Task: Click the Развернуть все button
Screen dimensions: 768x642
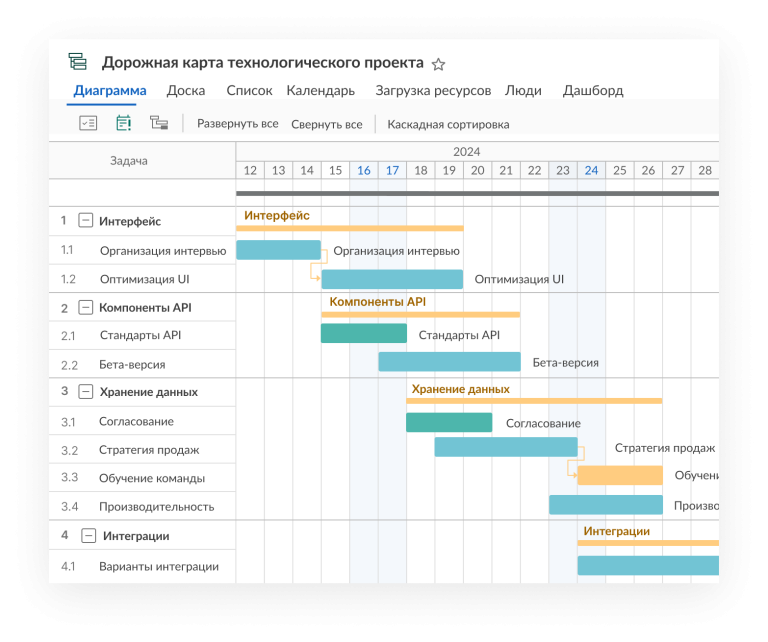Action: [x=237, y=124]
